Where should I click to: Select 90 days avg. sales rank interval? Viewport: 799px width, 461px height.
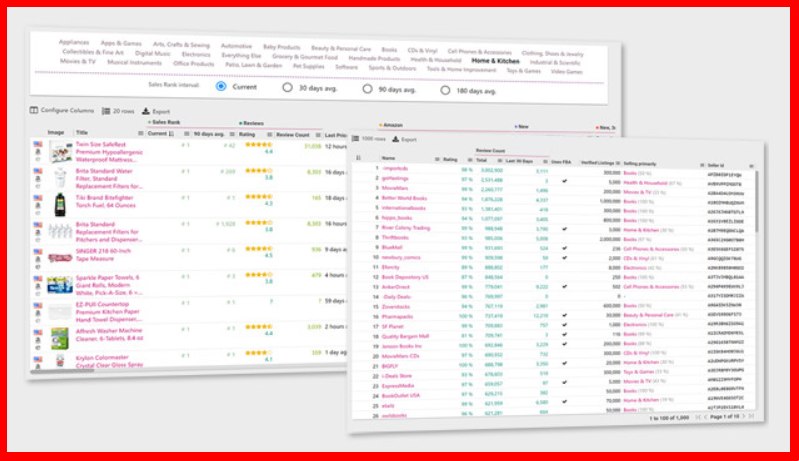pos(367,89)
